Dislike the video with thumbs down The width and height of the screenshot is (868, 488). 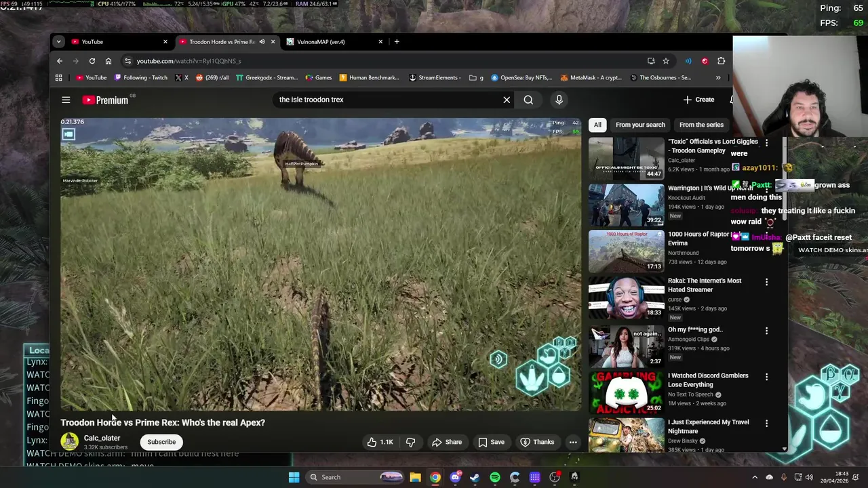[411, 442]
